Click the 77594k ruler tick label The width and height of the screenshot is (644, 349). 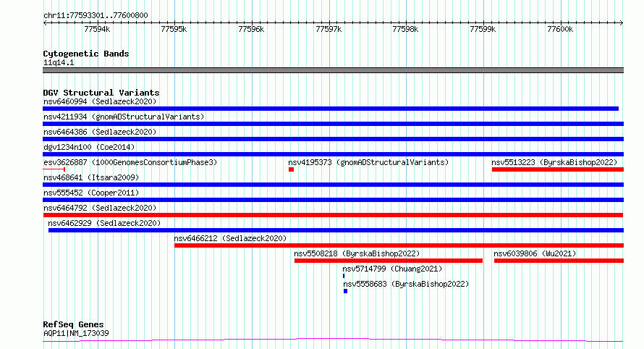[97, 29]
